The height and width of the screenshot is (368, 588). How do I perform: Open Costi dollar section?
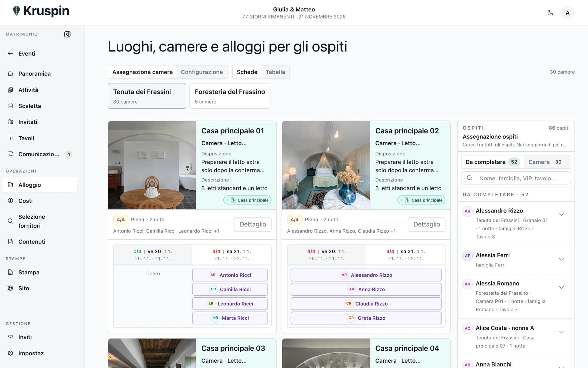pyautogui.click(x=40, y=201)
